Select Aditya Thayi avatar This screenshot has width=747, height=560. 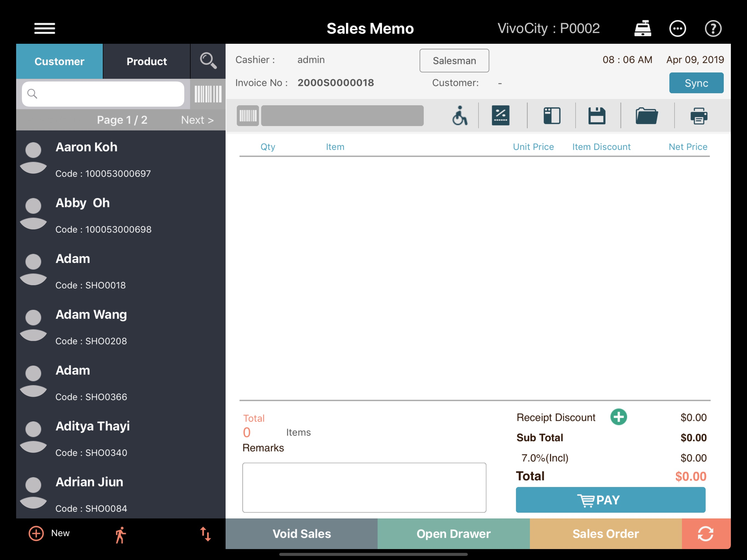pos(33,437)
